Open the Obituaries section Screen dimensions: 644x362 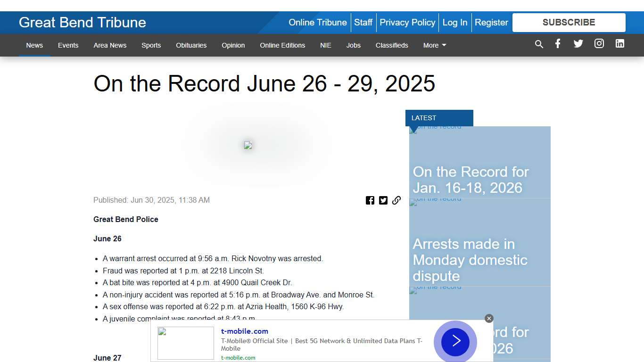(x=191, y=45)
